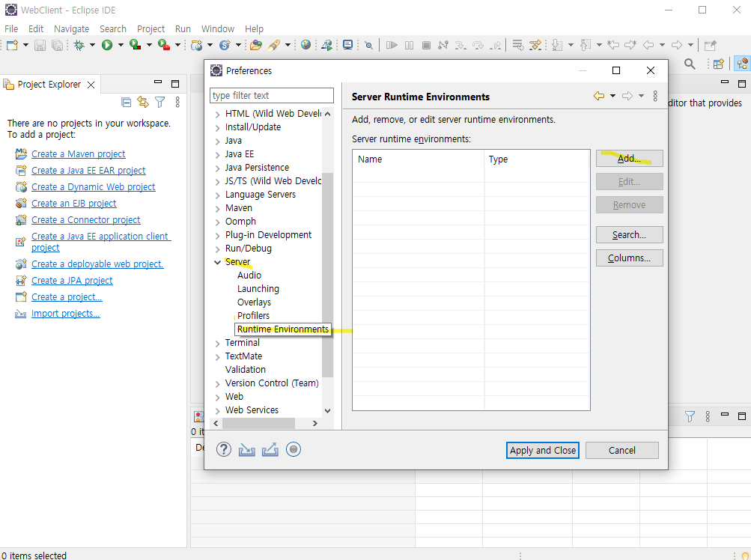Click the Cancel button in Preferences

pos(621,450)
